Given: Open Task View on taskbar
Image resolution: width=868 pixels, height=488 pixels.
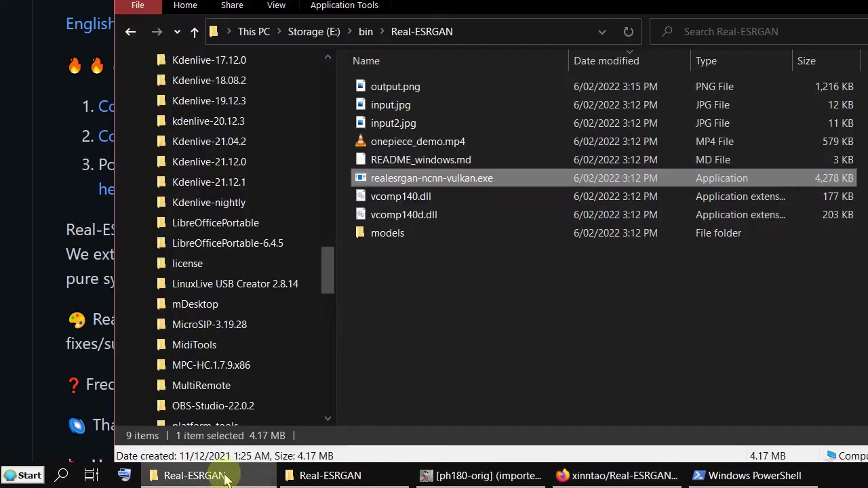Looking at the screenshot, I should pyautogui.click(x=92, y=476).
